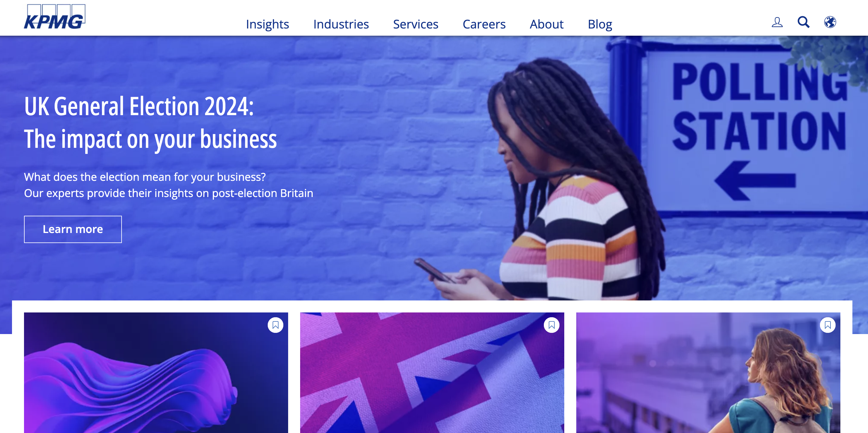
Task: Expand the Services navigation menu
Action: click(x=415, y=24)
